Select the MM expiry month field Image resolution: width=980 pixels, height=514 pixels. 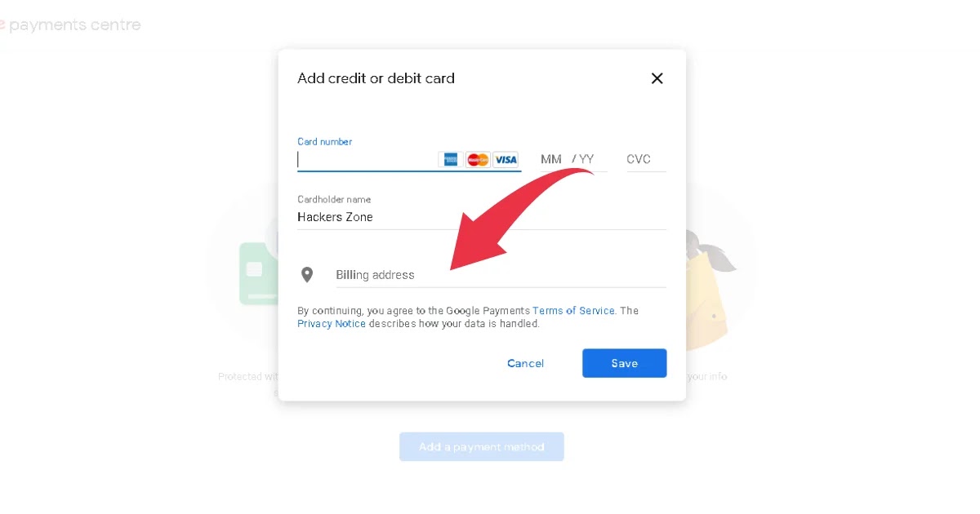pyautogui.click(x=551, y=159)
